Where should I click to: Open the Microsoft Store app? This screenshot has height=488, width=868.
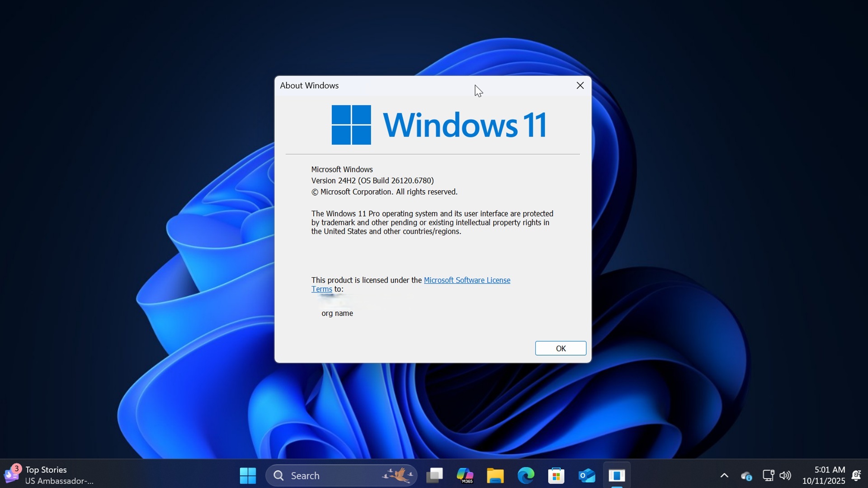pos(556,475)
